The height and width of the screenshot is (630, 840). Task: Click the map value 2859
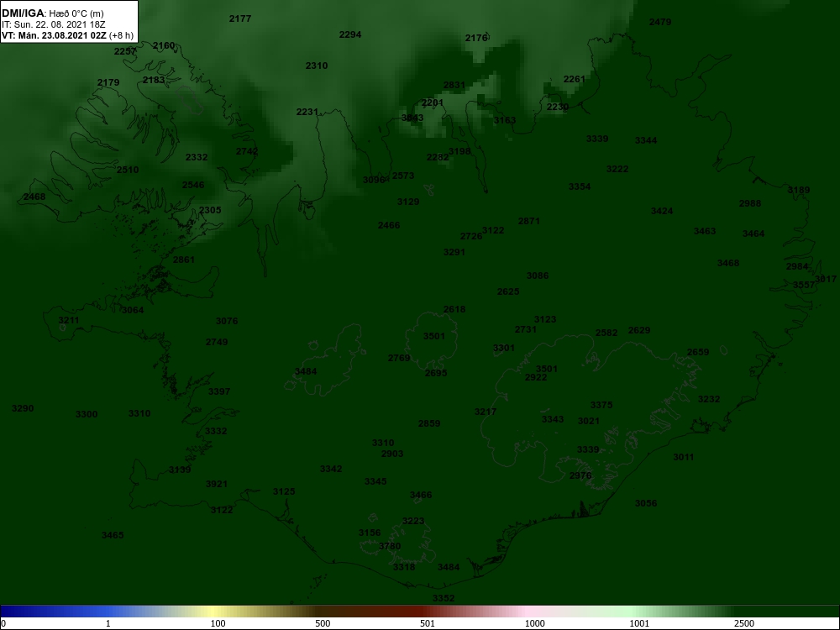429,423
